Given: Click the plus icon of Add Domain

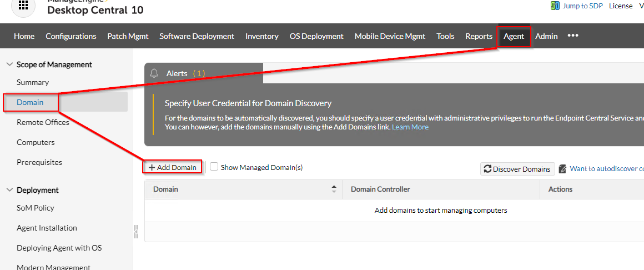Looking at the screenshot, I should coord(152,168).
